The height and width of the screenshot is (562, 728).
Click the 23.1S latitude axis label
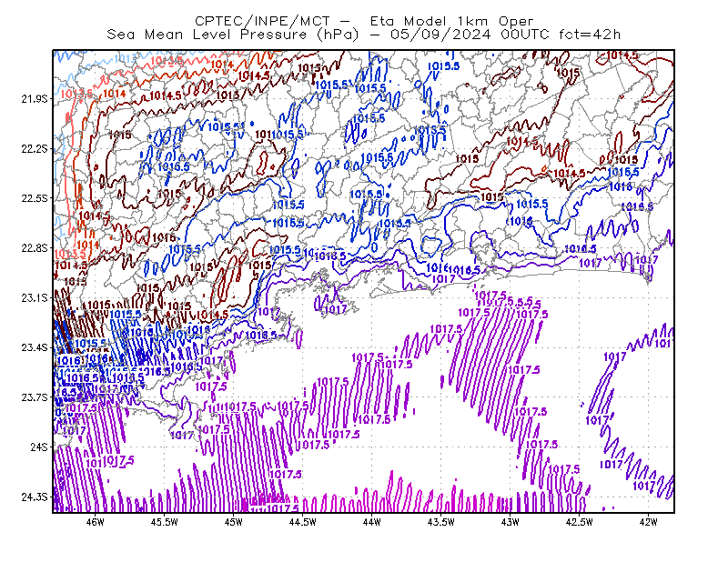pyautogui.click(x=35, y=297)
